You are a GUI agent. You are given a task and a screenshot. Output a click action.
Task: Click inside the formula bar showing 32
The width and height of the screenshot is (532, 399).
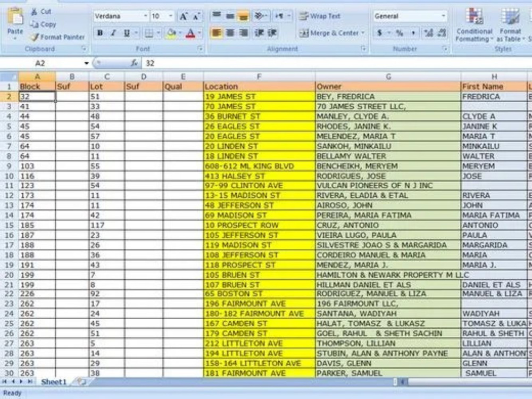point(336,63)
